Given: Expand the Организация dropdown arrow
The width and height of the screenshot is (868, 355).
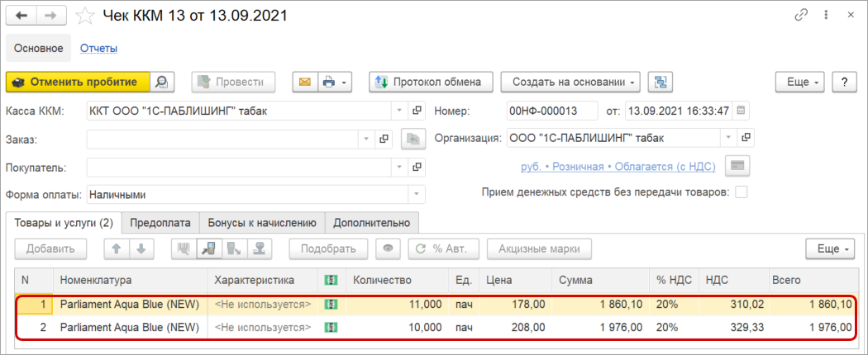Looking at the screenshot, I should pos(729,138).
